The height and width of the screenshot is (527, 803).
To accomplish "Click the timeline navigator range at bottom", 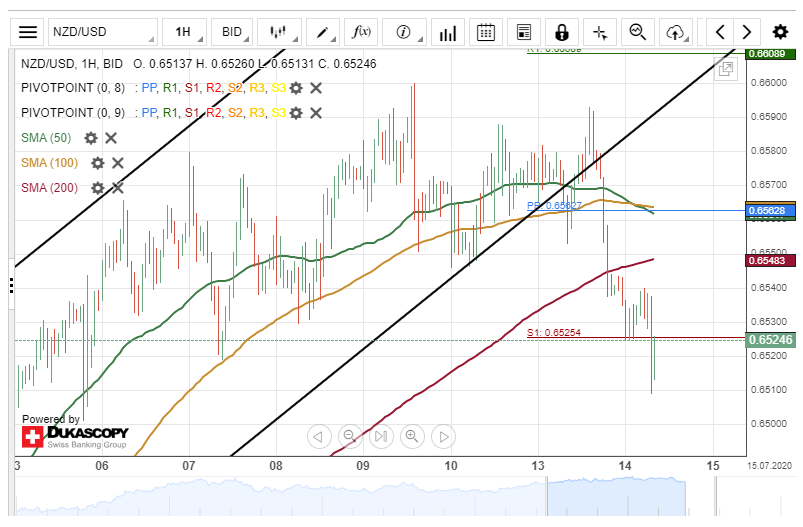I will 615,495.
